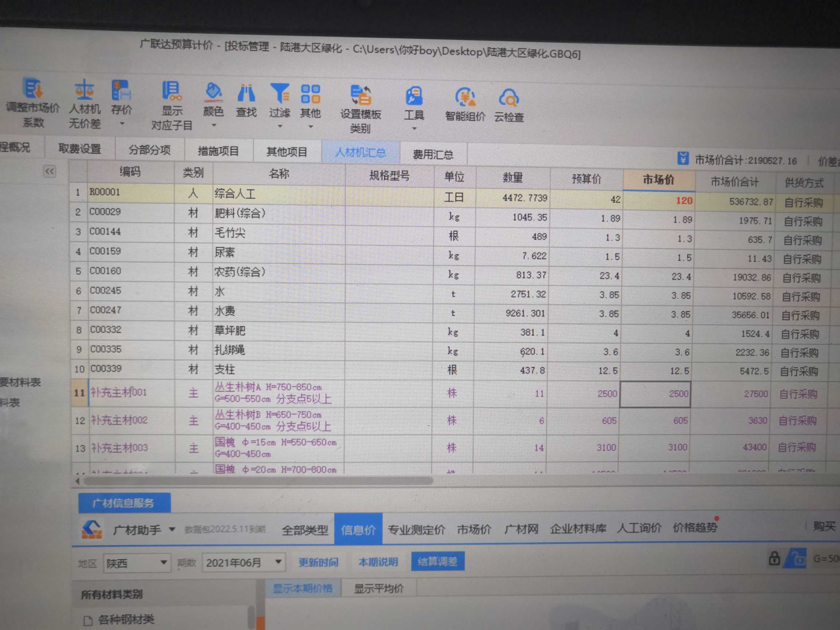Viewport: 840px width, 630px height.
Task: Select the 各种钢材类 tree item
Action: [x=126, y=620]
